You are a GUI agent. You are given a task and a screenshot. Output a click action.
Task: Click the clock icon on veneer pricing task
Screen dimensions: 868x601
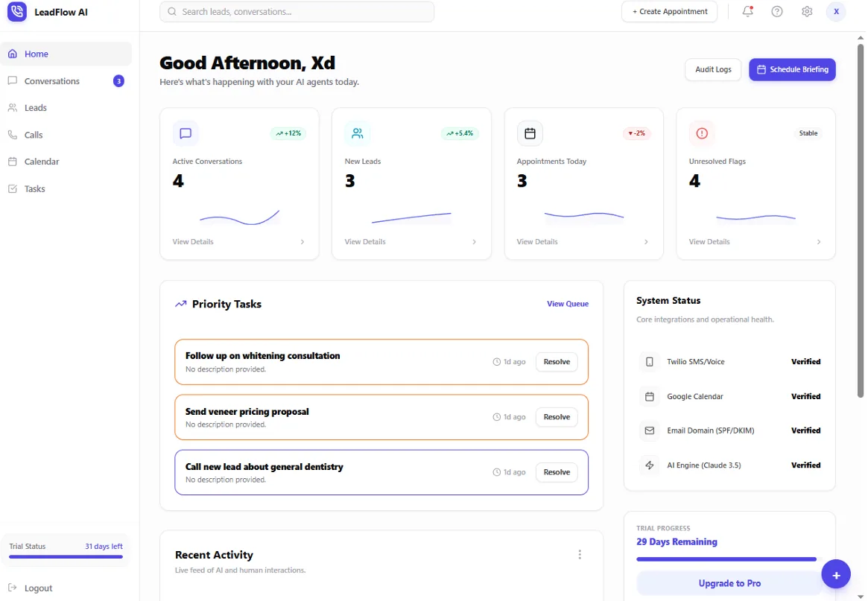coord(496,417)
